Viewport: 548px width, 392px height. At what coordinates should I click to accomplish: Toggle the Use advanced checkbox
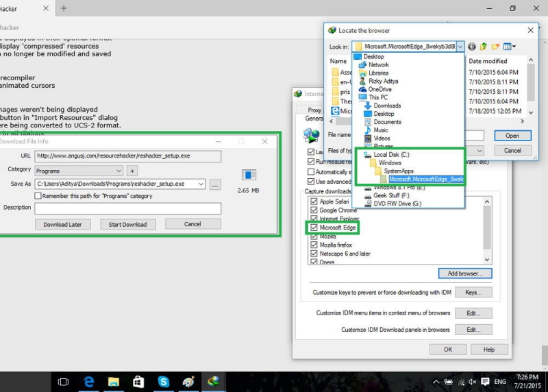(311, 182)
